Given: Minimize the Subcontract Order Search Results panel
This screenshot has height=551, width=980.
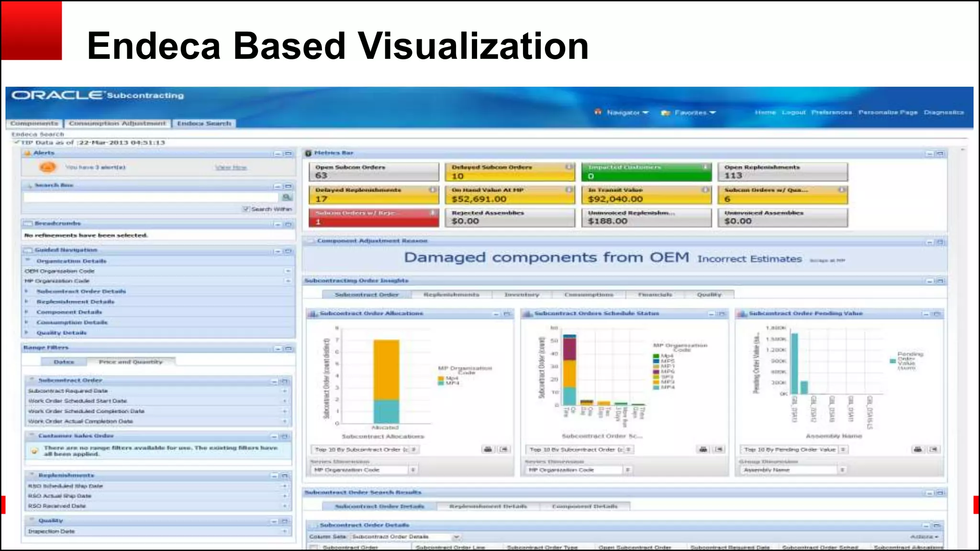Looking at the screenshot, I should tap(930, 493).
